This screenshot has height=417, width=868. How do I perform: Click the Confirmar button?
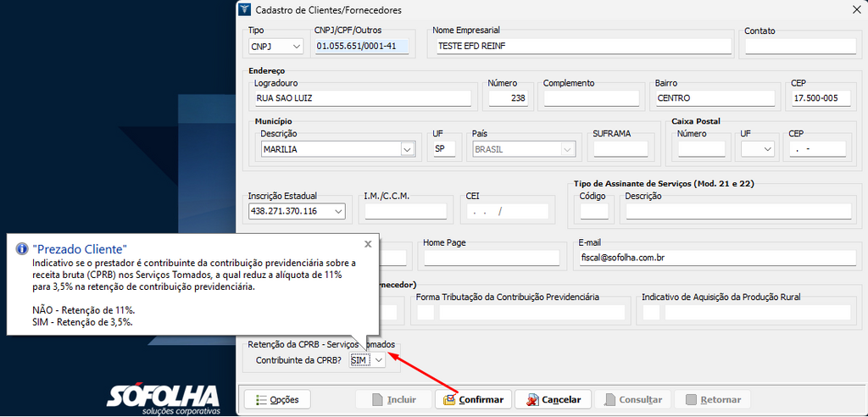pyautogui.click(x=473, y=399)
